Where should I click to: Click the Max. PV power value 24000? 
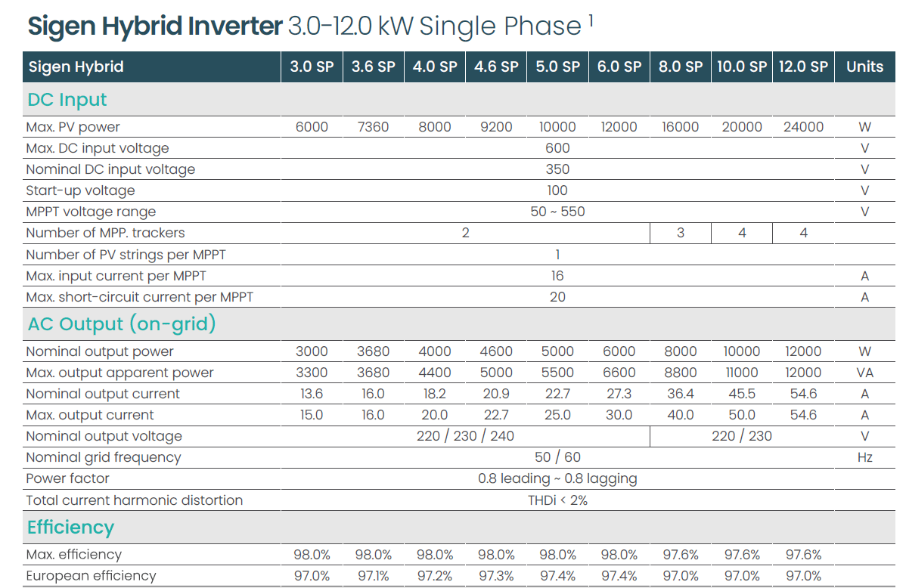tap(803, 127)
